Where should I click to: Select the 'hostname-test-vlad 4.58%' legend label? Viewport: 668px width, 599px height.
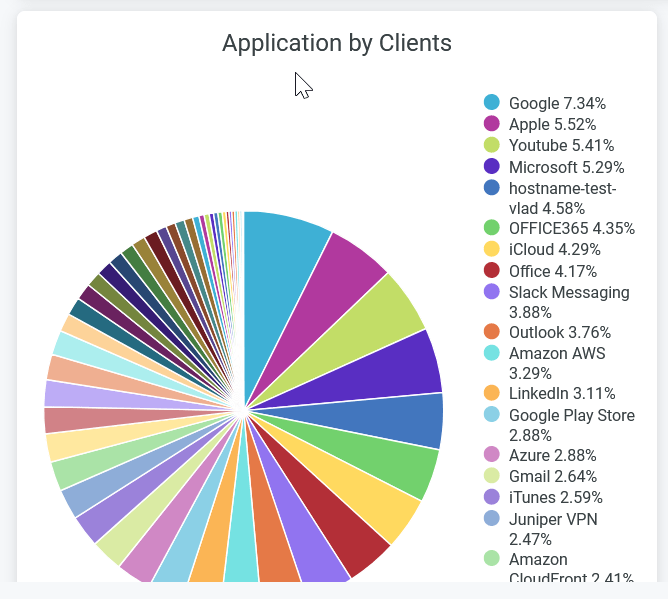563,199
